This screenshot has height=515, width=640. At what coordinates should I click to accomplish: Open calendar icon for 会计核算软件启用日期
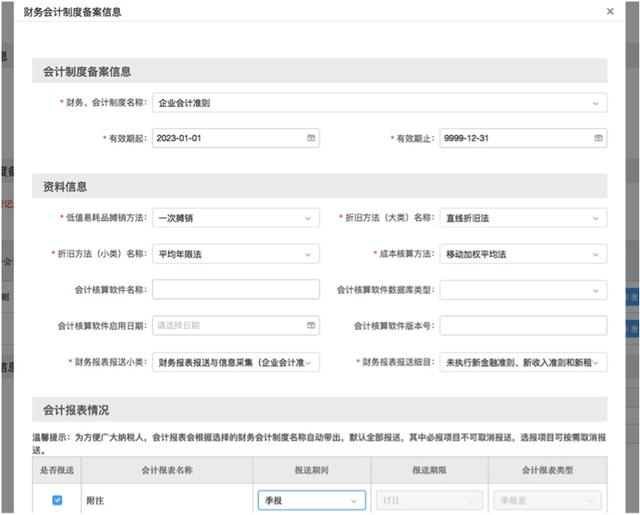click(x=311, y=326)
